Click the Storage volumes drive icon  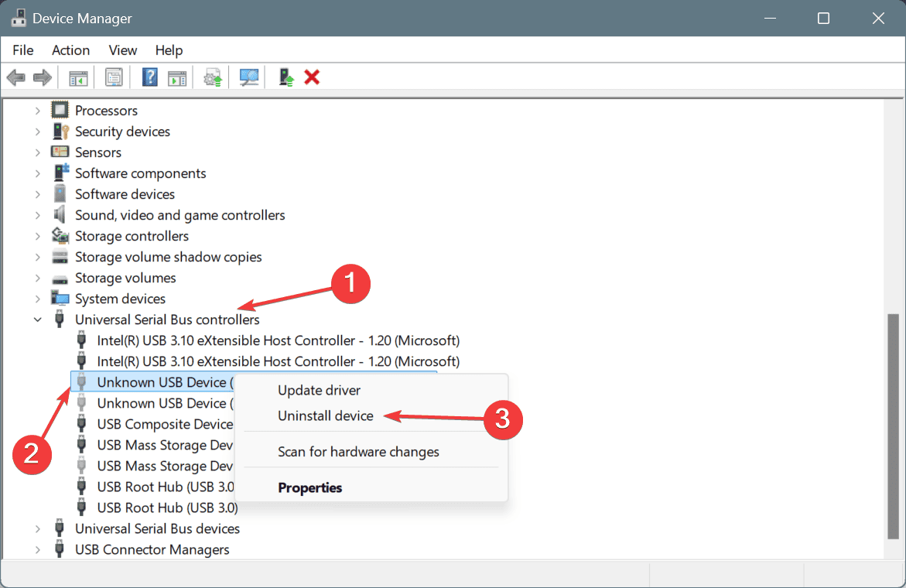click(60, 279)
